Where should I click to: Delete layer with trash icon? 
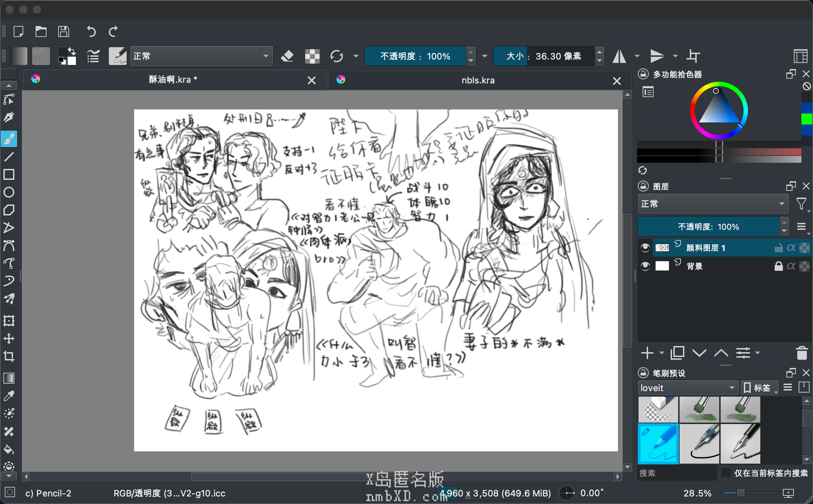[x=802, y=353]
